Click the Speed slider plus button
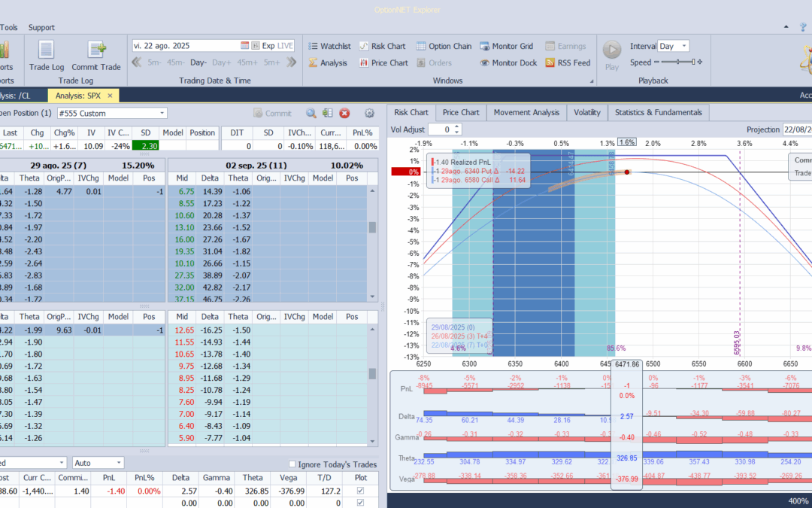812x508 pixels. click(x=700, y=62)
